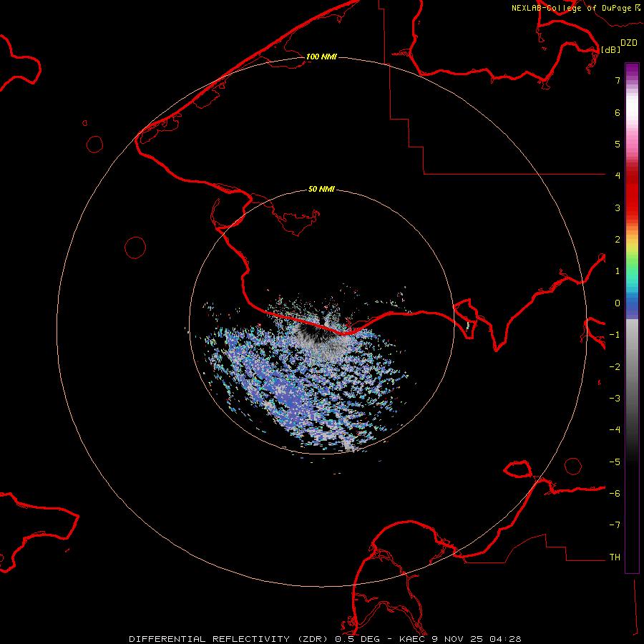Screen dimensions: 644x644
Task: Click the [dB] units label
Action: tap(610, 49)
